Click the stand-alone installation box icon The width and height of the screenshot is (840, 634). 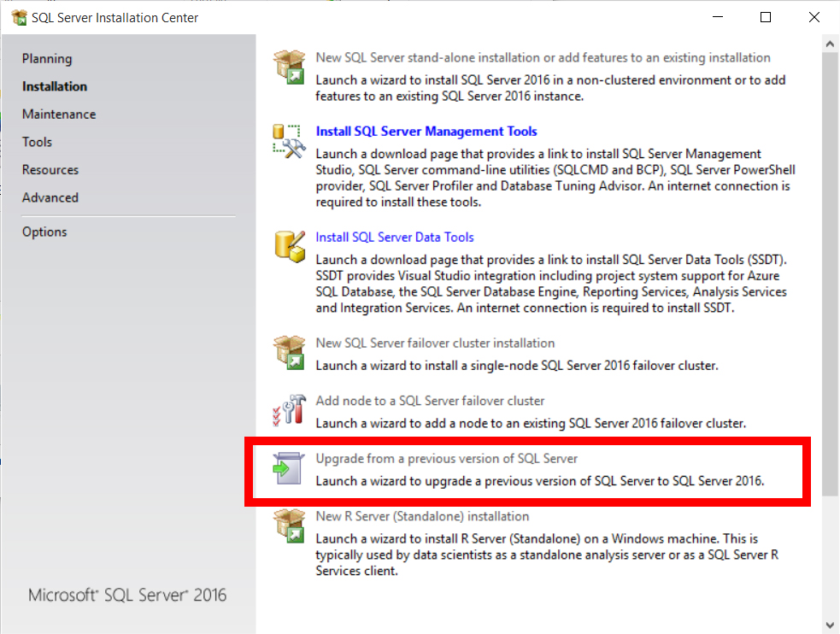click(x=289, y=67)
